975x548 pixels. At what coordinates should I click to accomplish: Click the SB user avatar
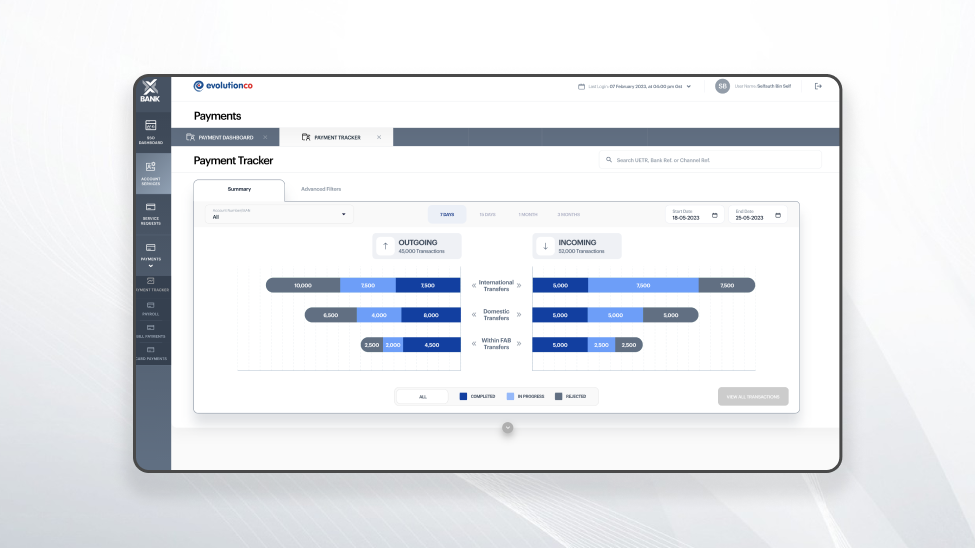[x=722, y=86]
